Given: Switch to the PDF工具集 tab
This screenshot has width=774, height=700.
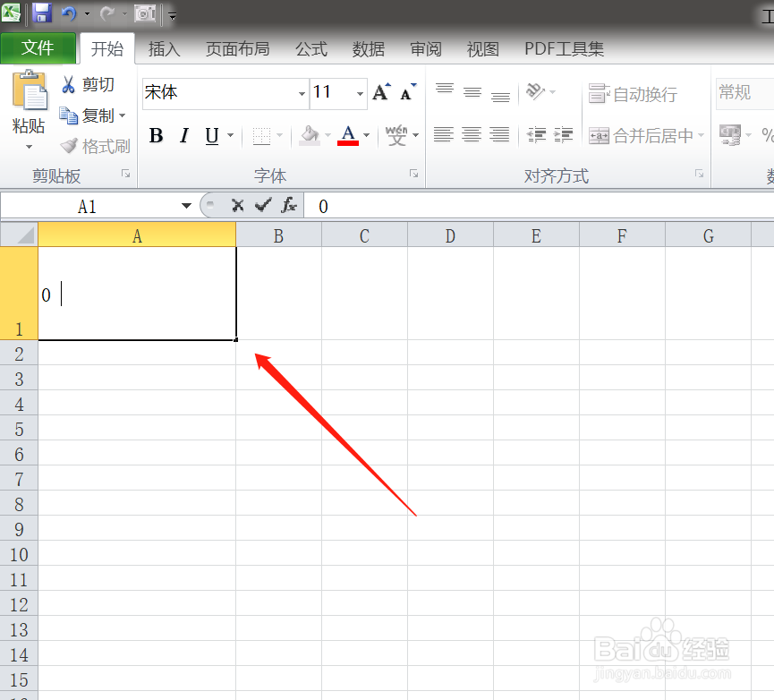Looking at the screenshot, I should (565, 49).
